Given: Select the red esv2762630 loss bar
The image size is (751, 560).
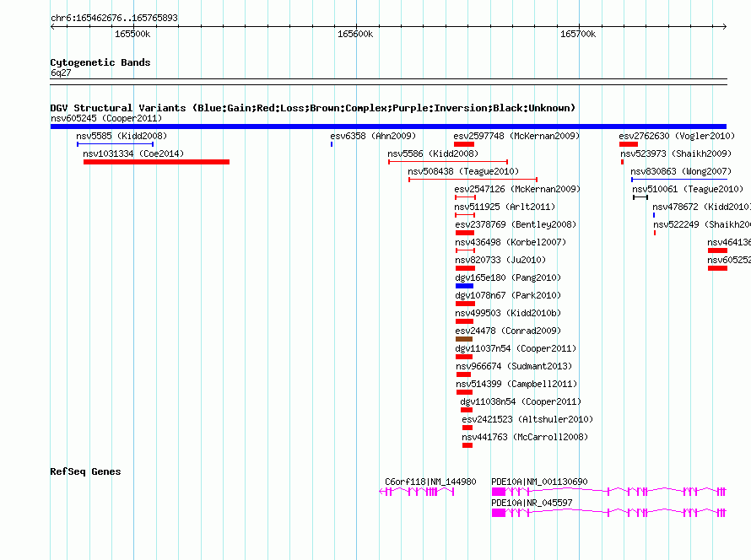Looking at the screenshot, I should (x=629, y=144).
